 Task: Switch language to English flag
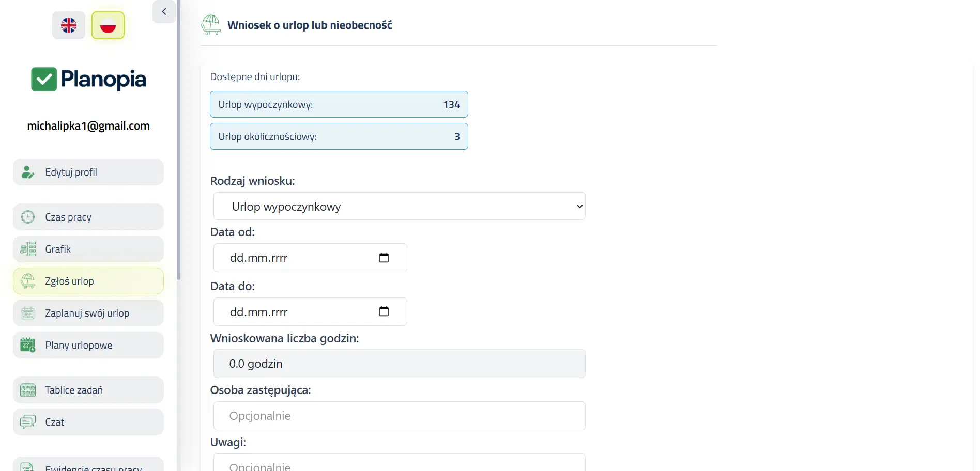[x=69, y=25]
